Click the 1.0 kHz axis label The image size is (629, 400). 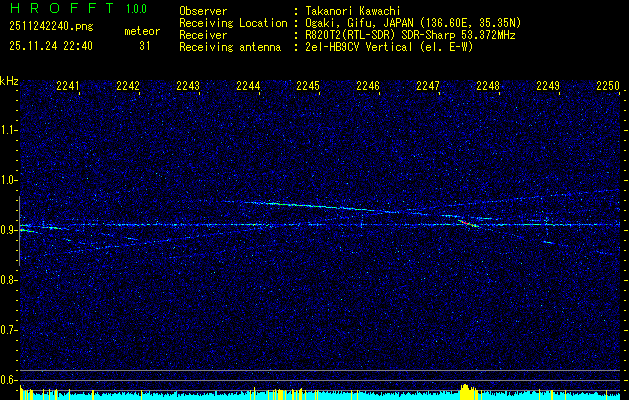pos(9,180)
